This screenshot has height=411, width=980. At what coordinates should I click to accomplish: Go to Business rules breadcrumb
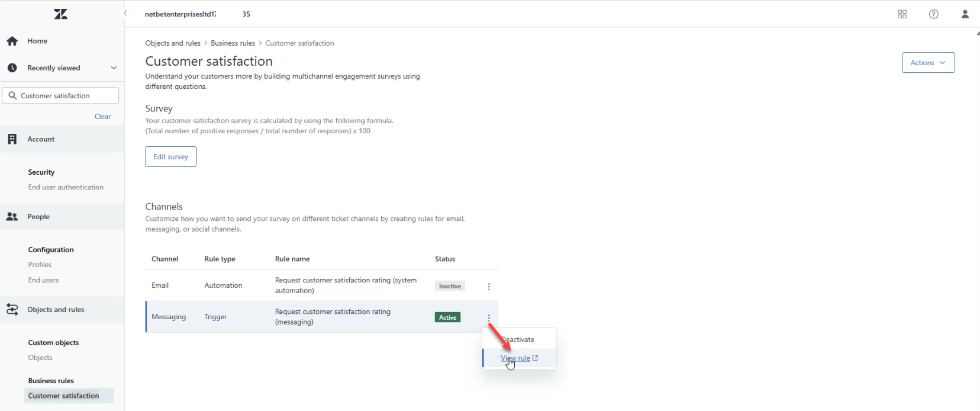pyautogui.click(x=233, y=43)
